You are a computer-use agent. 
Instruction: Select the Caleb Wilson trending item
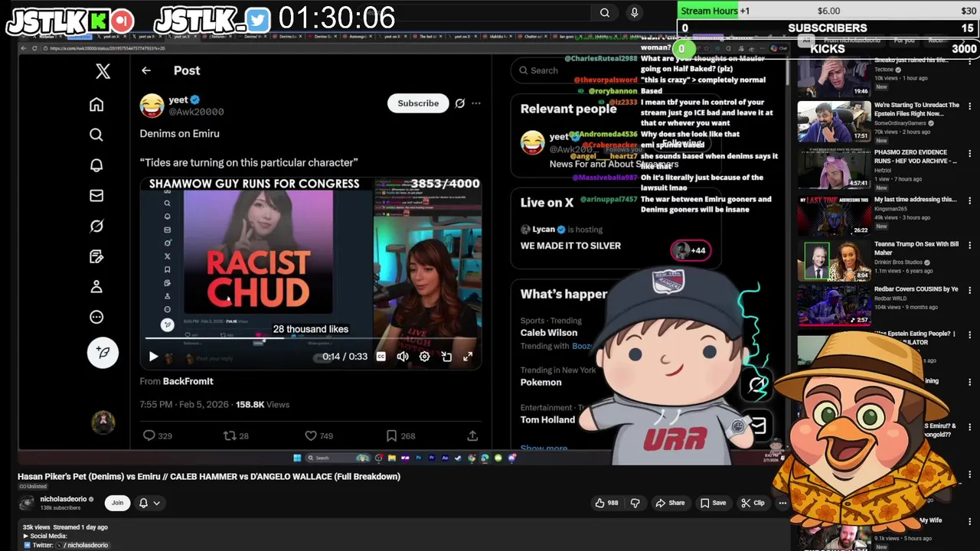pos(549,333)
